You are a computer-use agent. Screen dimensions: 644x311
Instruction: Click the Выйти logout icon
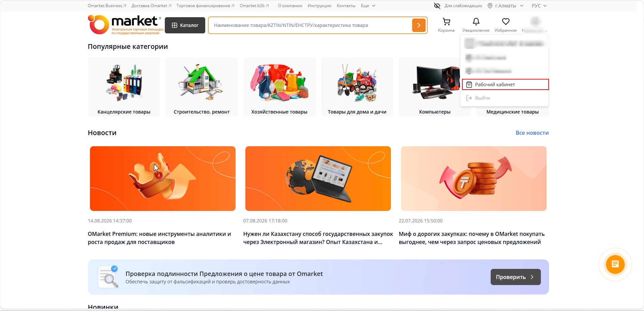click(469, 98)
